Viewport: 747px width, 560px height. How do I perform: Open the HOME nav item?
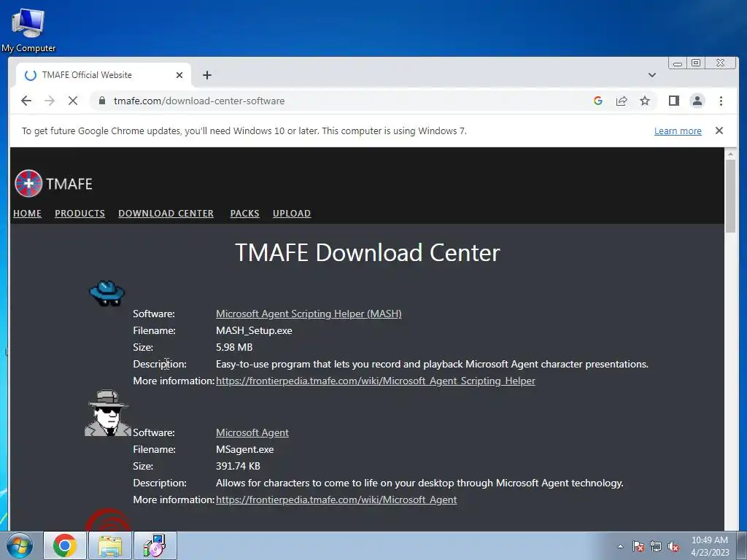coord(27,214)
